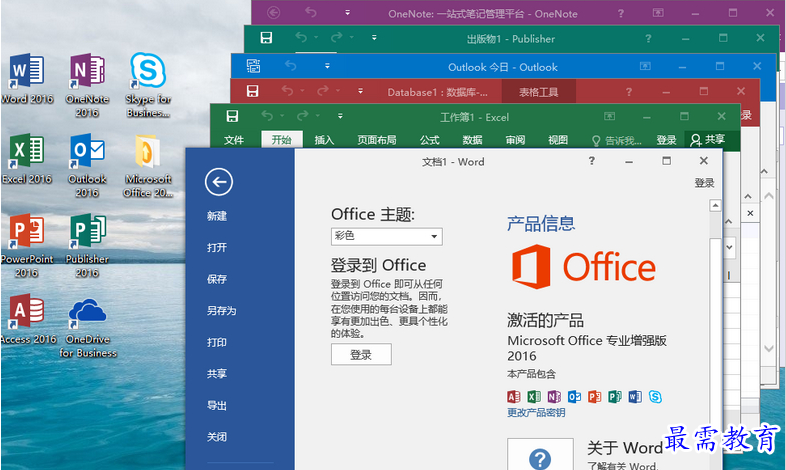786x470 pixels.
Task: Click the help question mark in Access title bar
Action: (629, 92)
